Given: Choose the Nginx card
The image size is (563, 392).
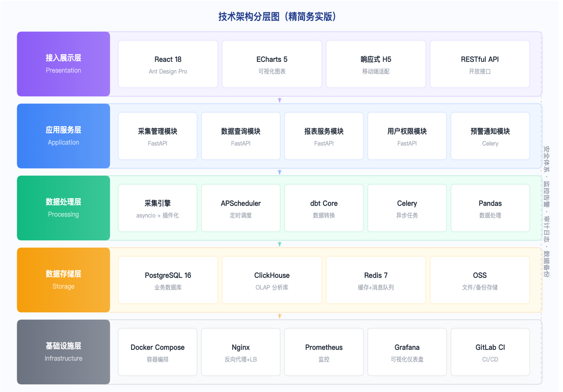Looking at the screenshot, I should point(241,352).
